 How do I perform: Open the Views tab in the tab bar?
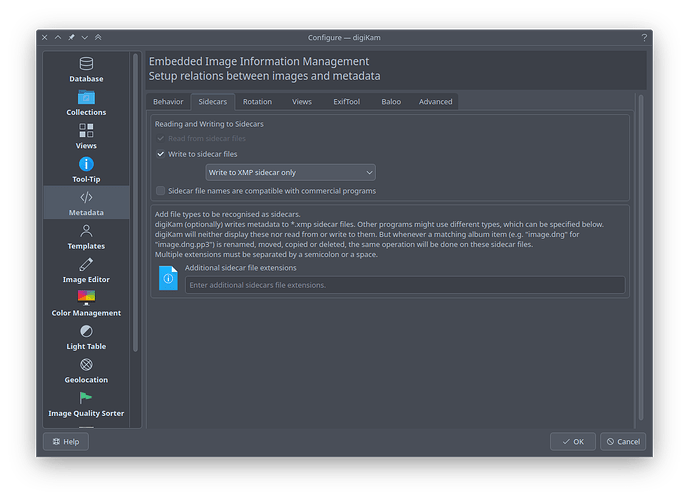tap(302, 101)
